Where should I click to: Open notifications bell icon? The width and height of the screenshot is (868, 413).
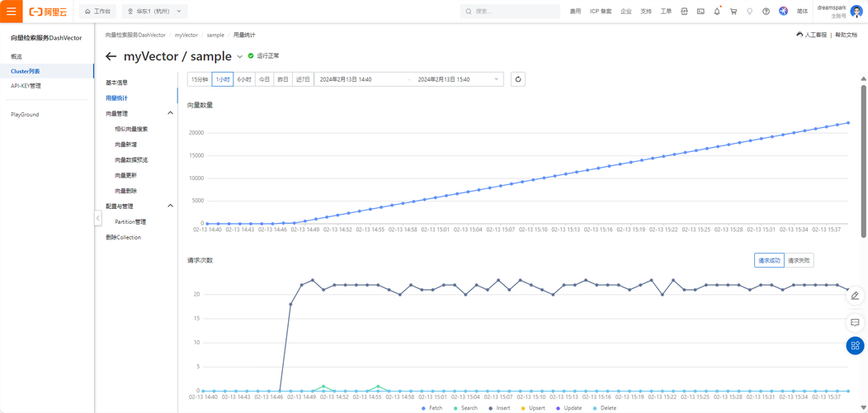(717, 11)
